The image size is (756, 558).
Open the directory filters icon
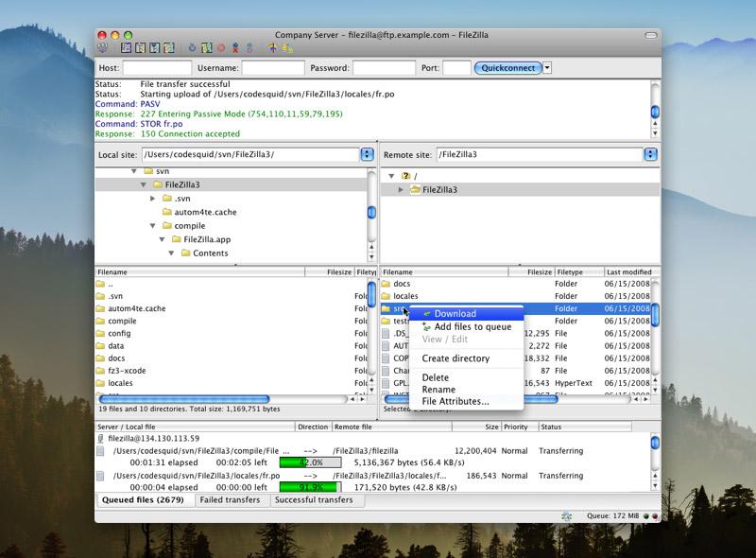click(x=273, y=47)
